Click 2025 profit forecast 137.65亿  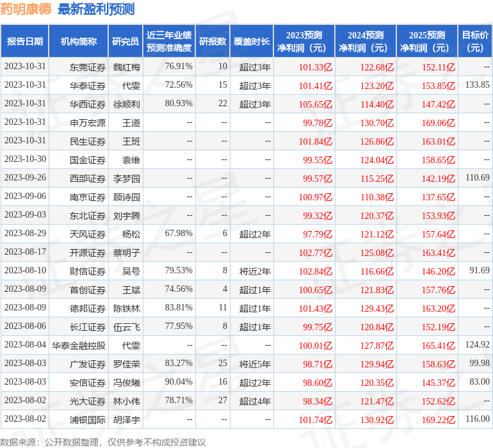pos(439,197)
